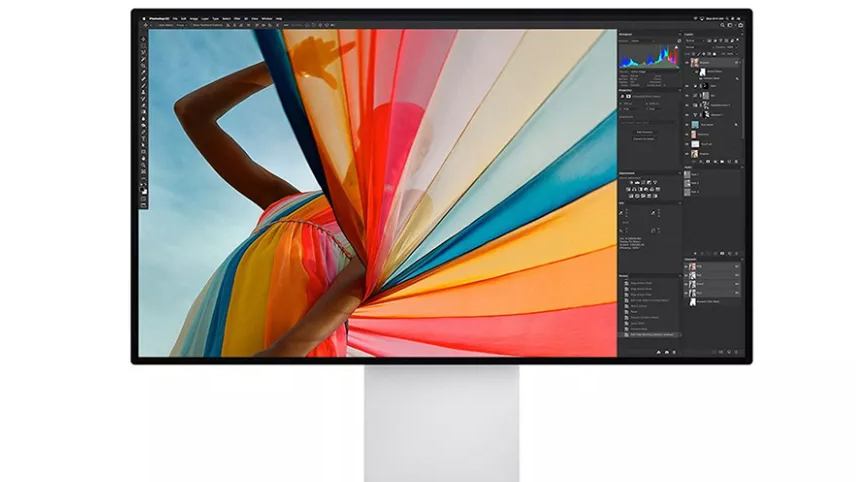Toggle Show Transform Controls checkbox

pyautogui.click(x=192, y=25)
